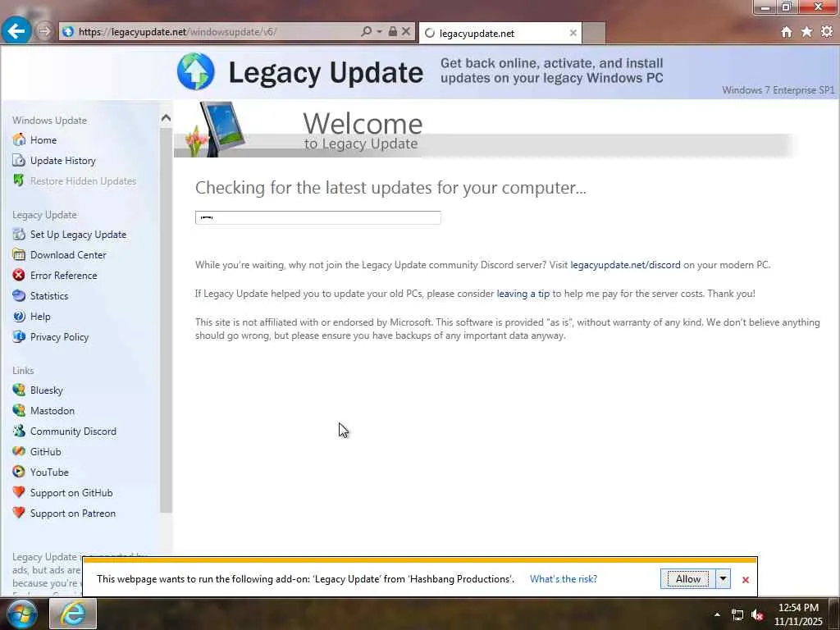Open the Help link

pos(40,317)
